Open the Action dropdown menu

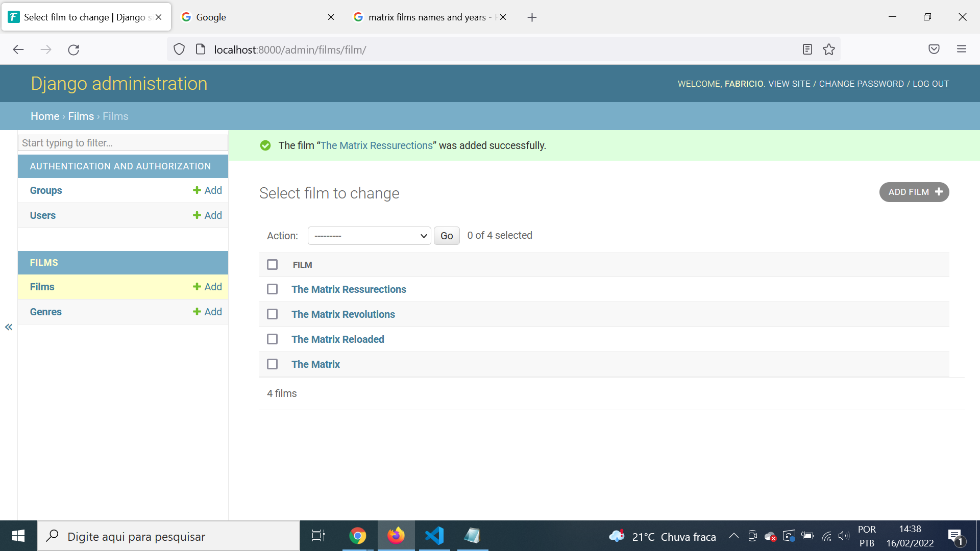pos(370,236)
